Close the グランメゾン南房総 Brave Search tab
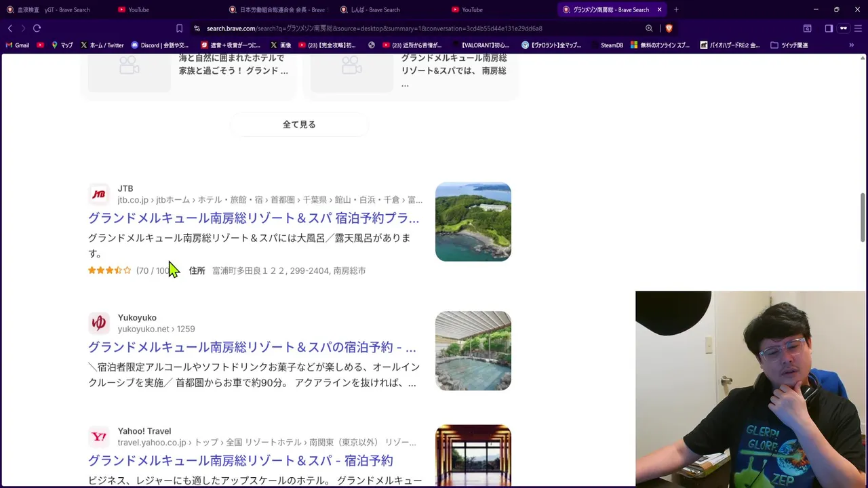 click(659, 9)
